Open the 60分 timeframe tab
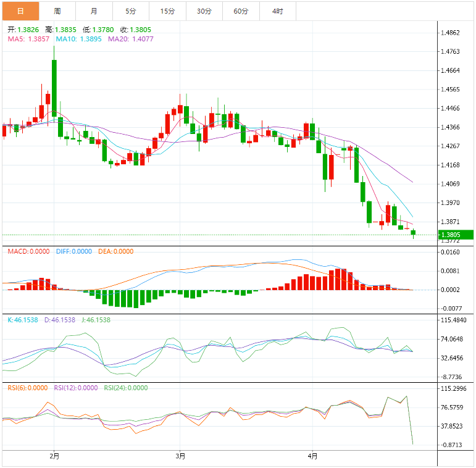The height and width of the screenshot is (468, 476). [241, 11]
